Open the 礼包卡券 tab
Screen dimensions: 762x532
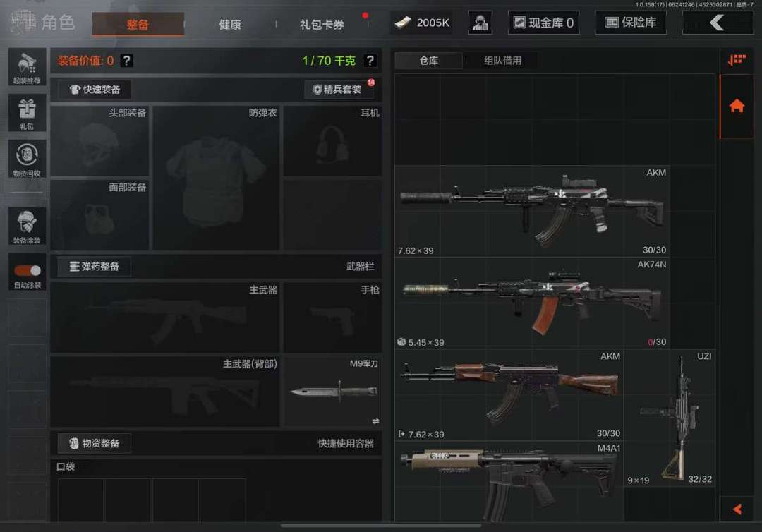[x=322, y=24]
